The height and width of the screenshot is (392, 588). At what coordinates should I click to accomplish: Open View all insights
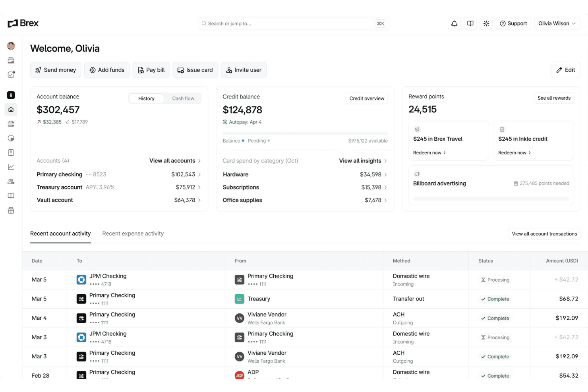coord(363,160)
